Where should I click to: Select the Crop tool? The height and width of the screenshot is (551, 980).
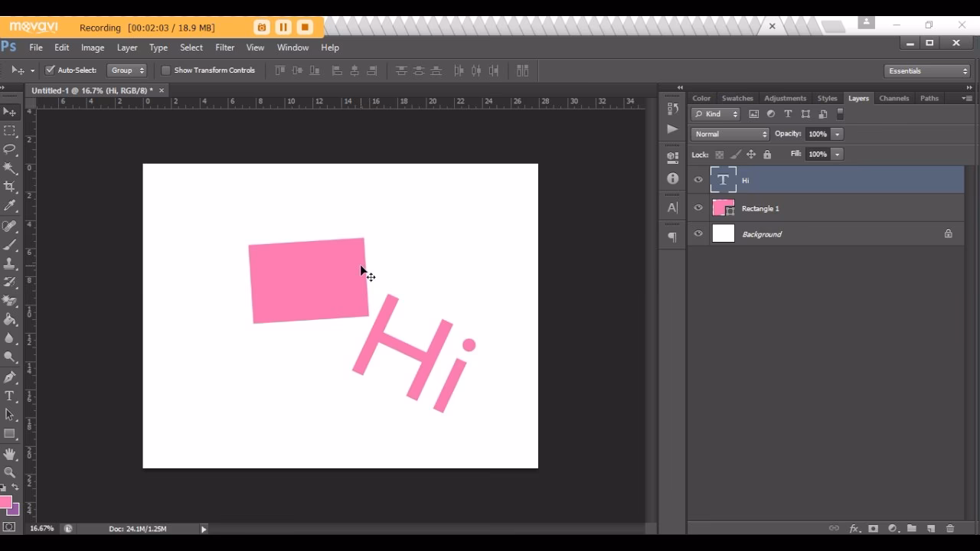click(x=10, y=187)
